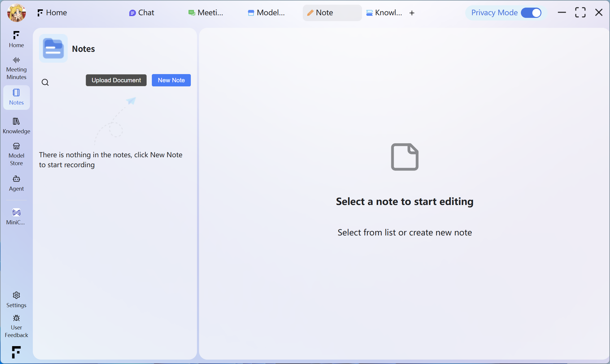Switch to the Meeti... tab
The image size is (610, 364).
click(206, 13)
